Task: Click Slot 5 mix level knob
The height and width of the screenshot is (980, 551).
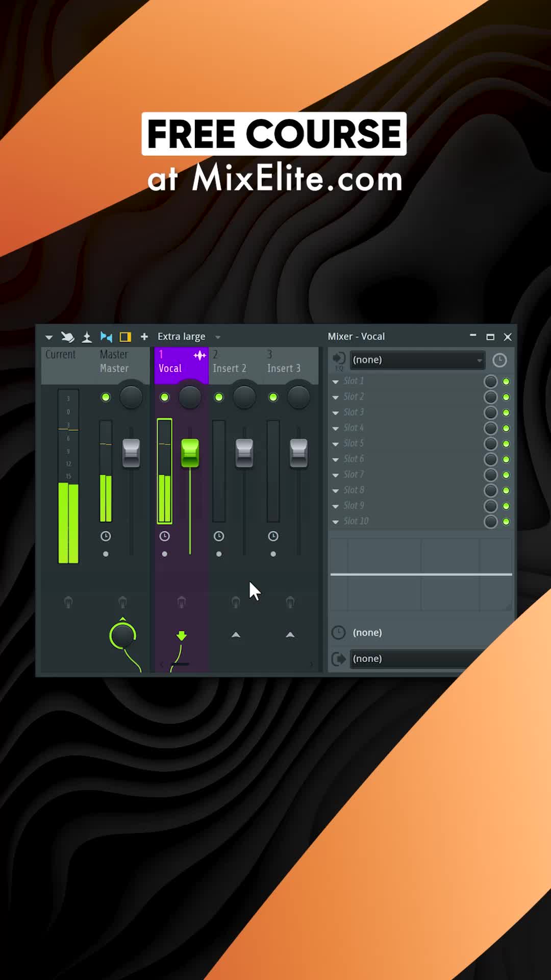Action: [x=491, y=444]
